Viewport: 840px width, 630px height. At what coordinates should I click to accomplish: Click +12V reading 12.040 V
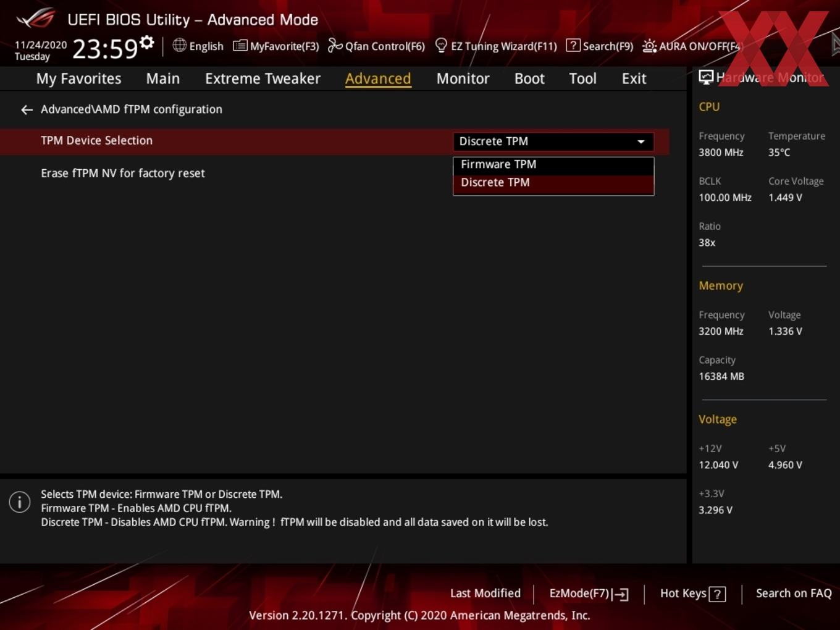coord(718,465)
